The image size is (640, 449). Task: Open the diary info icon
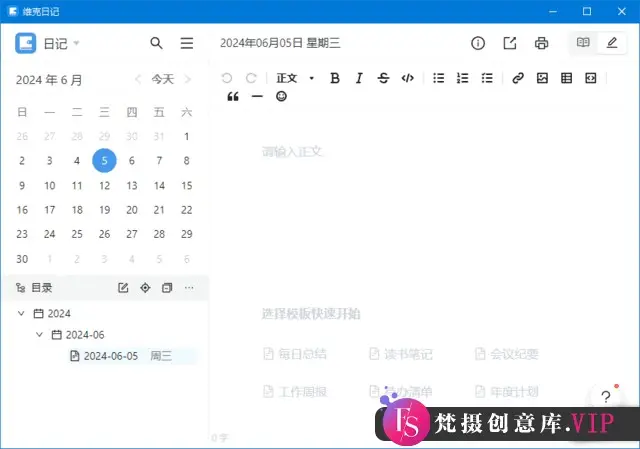[478, 43]
